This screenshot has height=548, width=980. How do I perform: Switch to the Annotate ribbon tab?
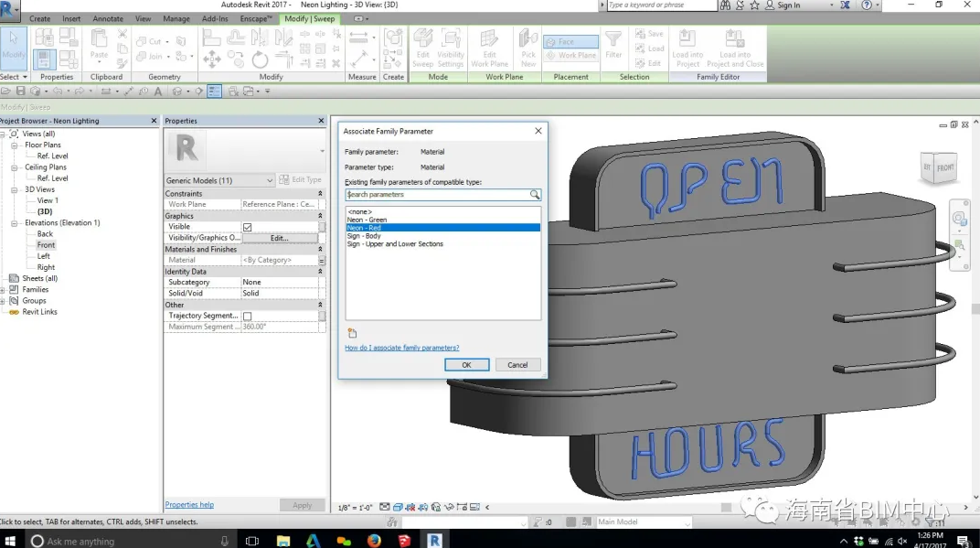pos(108,18)
